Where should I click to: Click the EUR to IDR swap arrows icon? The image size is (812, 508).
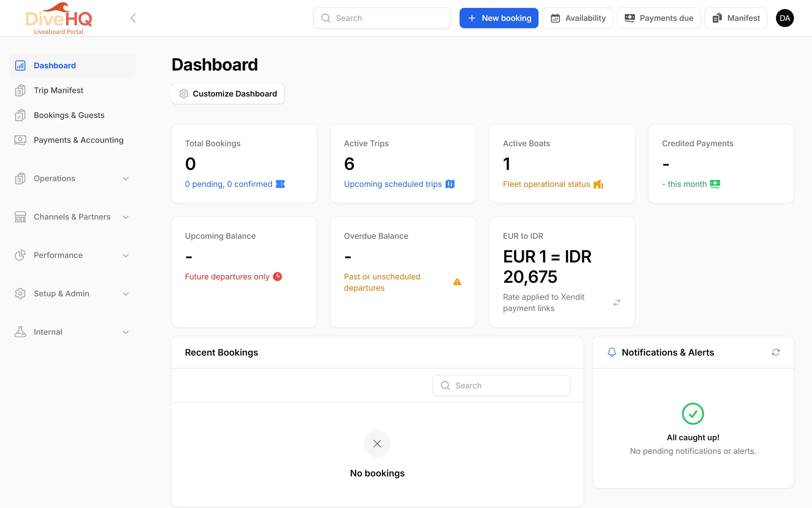pos(617,303)
